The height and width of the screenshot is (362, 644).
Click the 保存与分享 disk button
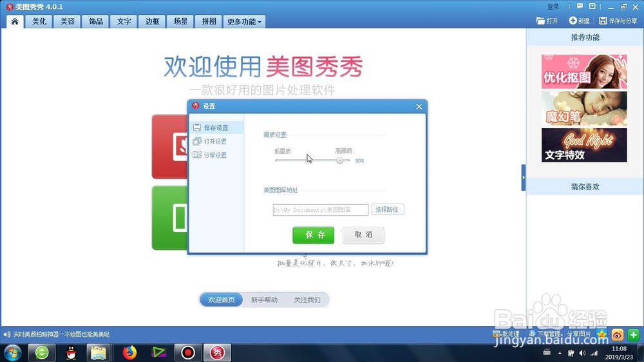618,21
